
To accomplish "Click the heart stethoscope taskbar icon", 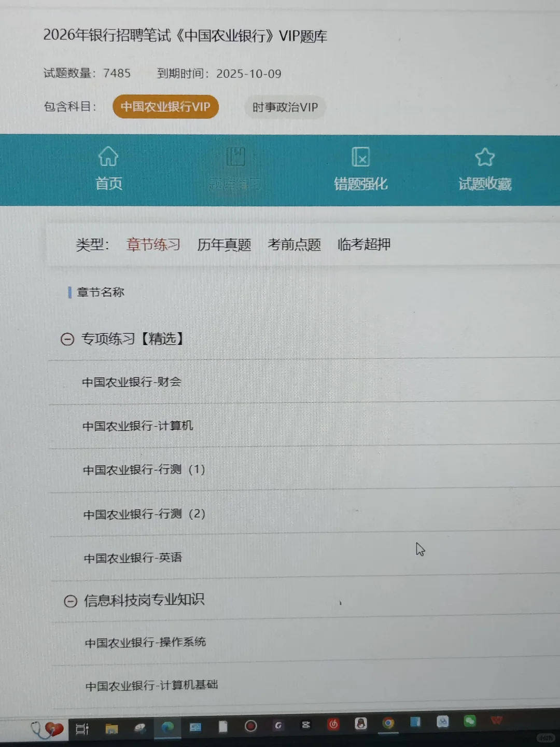I will pyautogui.click(x=47, y=729).
